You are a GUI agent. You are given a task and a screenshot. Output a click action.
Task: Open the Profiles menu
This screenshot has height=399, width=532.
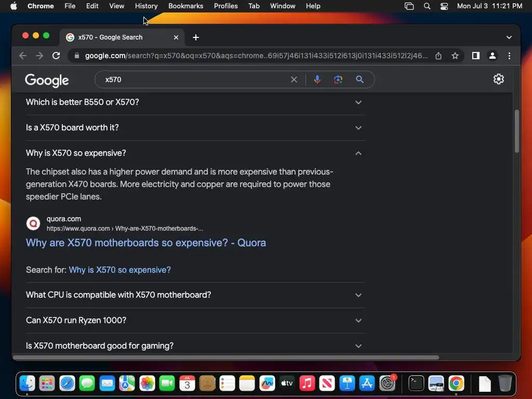coord(225,6)
